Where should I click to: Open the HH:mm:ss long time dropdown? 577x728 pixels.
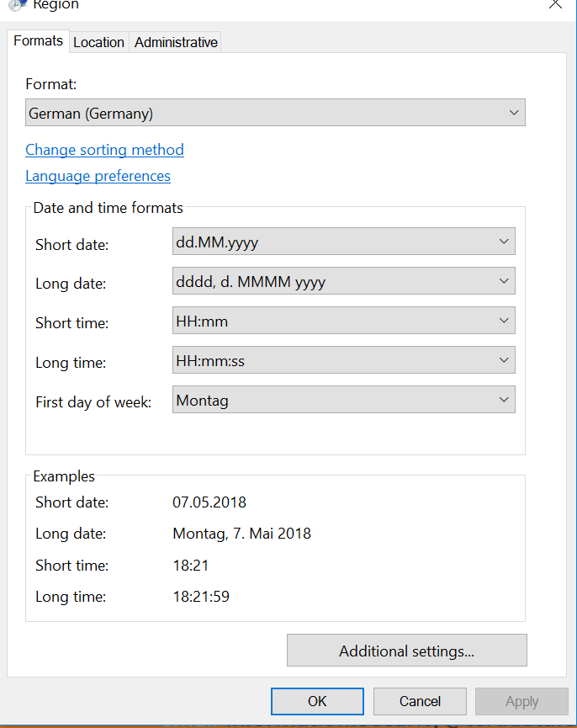(x=343, y=360)
